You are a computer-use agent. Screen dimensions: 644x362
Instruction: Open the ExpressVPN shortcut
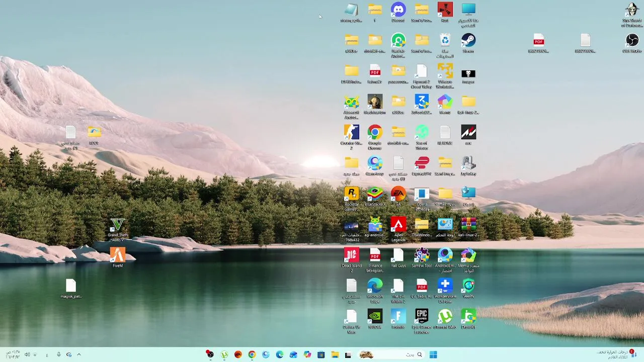pyautogui.click(x=422, y=166)
